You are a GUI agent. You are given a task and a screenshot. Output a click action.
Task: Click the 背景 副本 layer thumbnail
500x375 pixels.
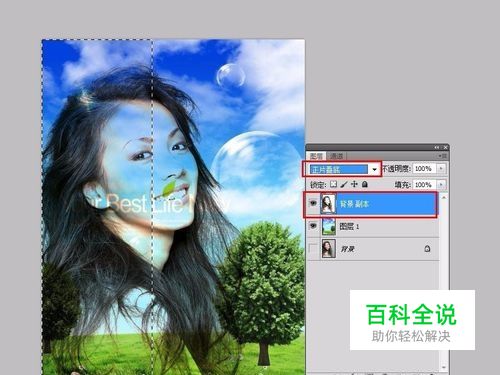tap(328, 204)
